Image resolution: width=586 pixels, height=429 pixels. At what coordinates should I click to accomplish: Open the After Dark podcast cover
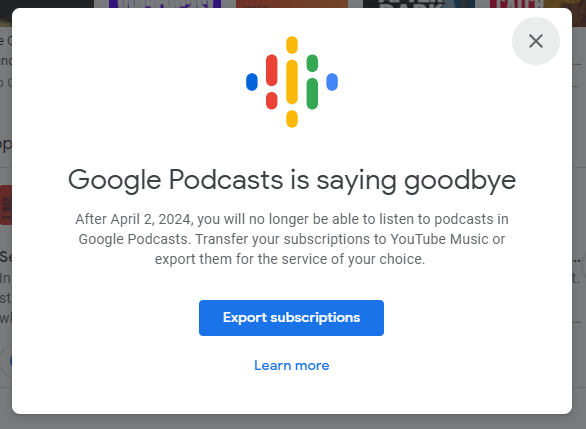coord(419,4)
